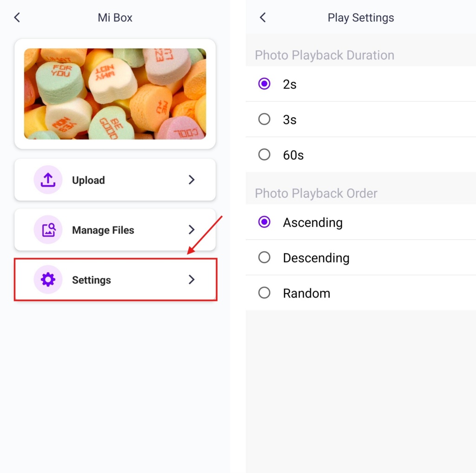Select the 2s playback duration radio
476x473 pixels.
point(264,84)
